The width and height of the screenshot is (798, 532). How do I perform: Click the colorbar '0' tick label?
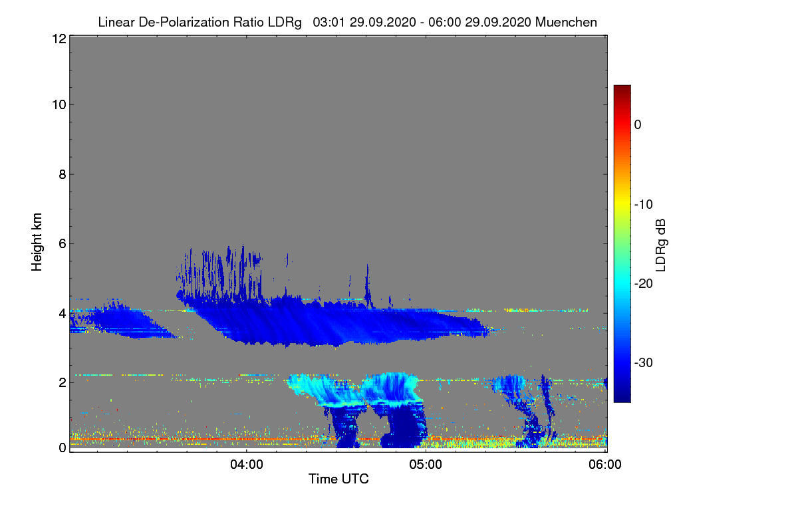pyautogui.click(x=638, y=124)
